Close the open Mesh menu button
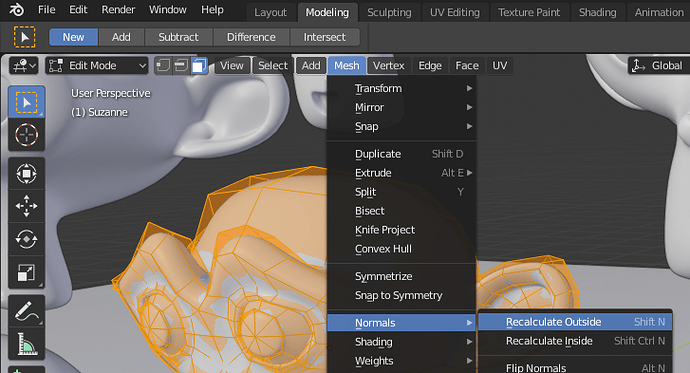The height and width of the screenshot is (373, 690). click(x=347, y=66)
